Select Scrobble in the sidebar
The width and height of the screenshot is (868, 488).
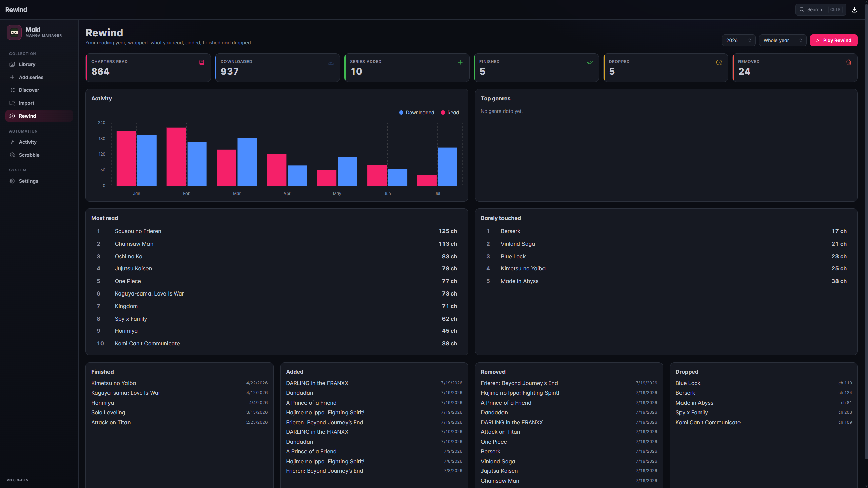pyautogui.click(x=39, y=155)
